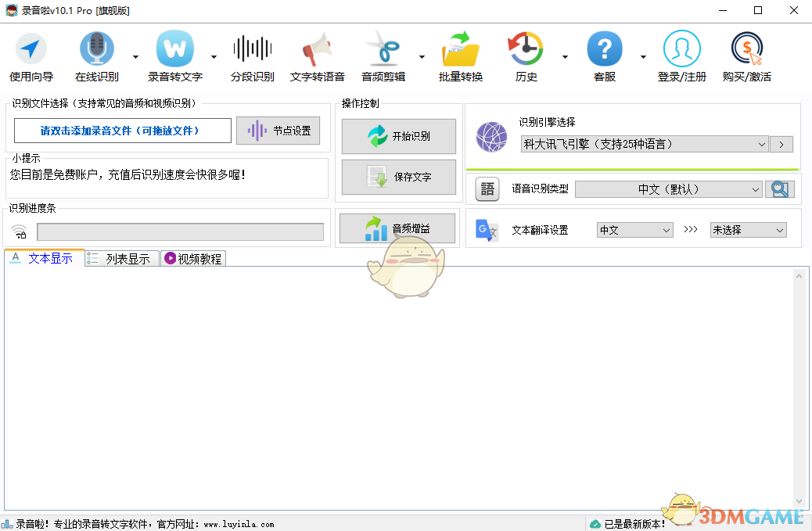This screenshot has height=531, width=812.
Task: Click the purple globe engine icon
Action: [491, 137]
